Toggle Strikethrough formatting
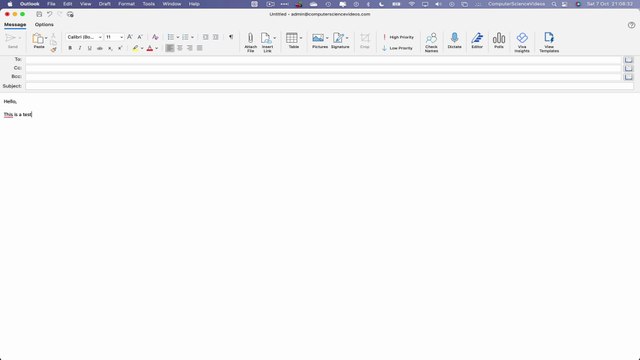640x360 pixels. click(100, 48)
